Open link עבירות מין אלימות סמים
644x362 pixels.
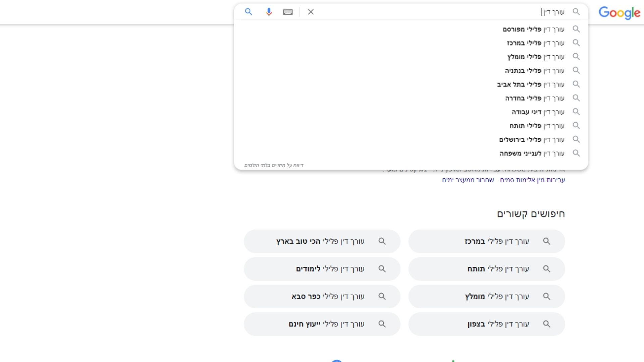[x=532, y=180]
